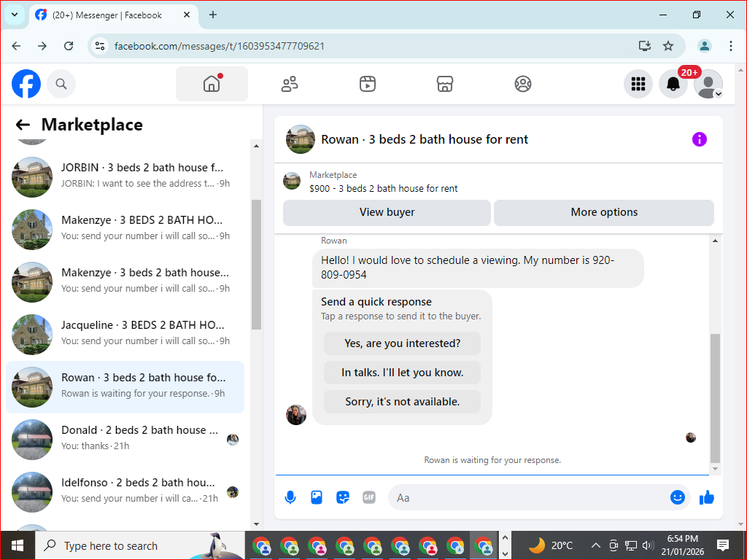The width and height of the screenshot is (747, 560).
Task: Open a new browser tab with plus
Action: (213, 15)
